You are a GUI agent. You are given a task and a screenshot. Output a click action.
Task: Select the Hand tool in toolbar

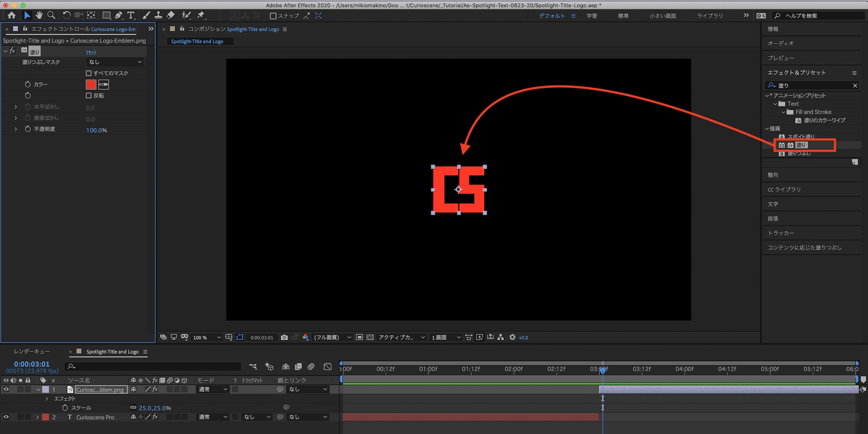click(39, 15)
